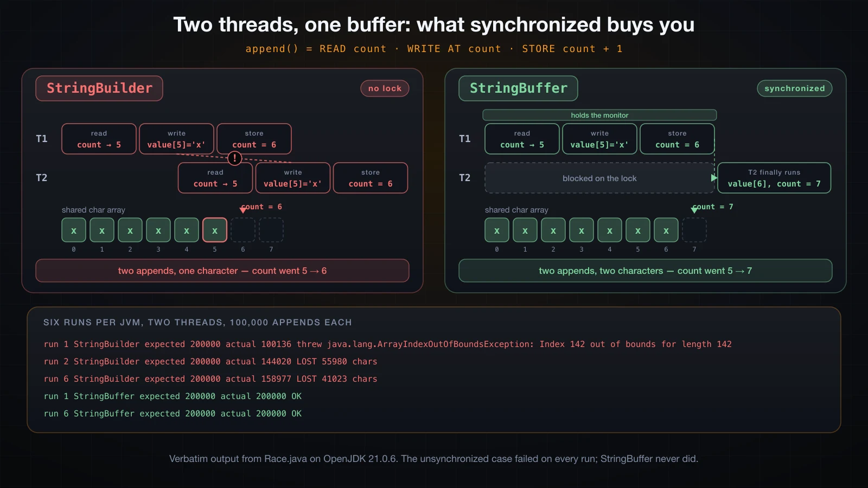Select the StringBuffer title badge

coord(518,88)
